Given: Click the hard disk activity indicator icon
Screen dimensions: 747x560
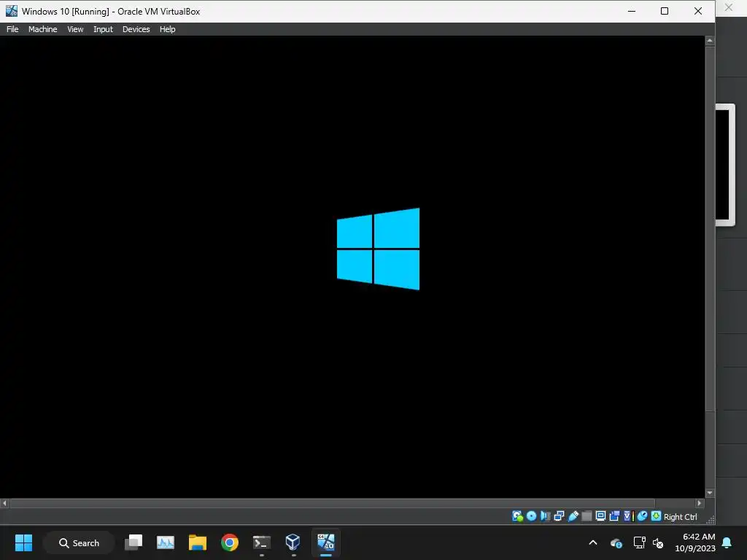Looking at the screenshot, I should (x=517, y=516).
